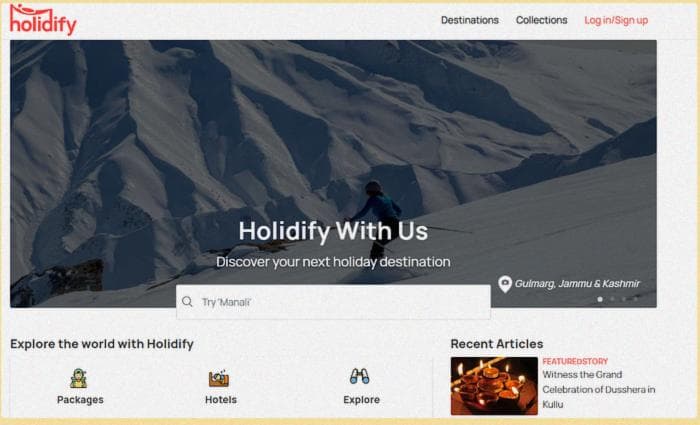Select the third carousel dot

click(624, 299)
